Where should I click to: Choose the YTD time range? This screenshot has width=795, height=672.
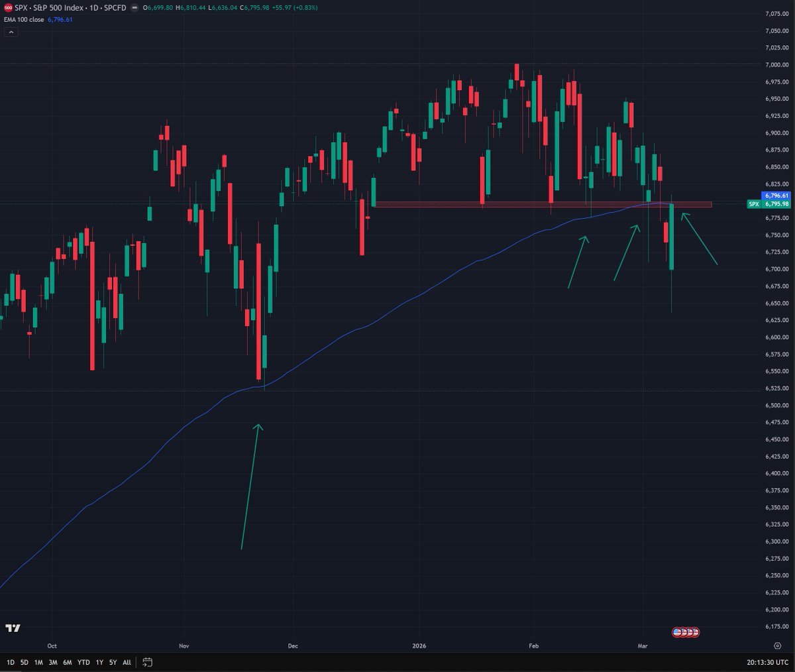click(x=83, y=662)
